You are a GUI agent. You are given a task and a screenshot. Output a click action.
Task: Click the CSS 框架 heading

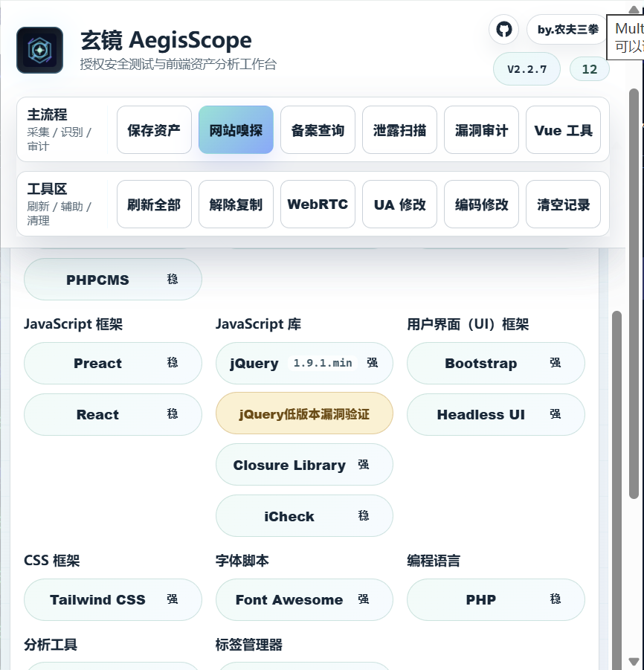(x=52, y=560)
